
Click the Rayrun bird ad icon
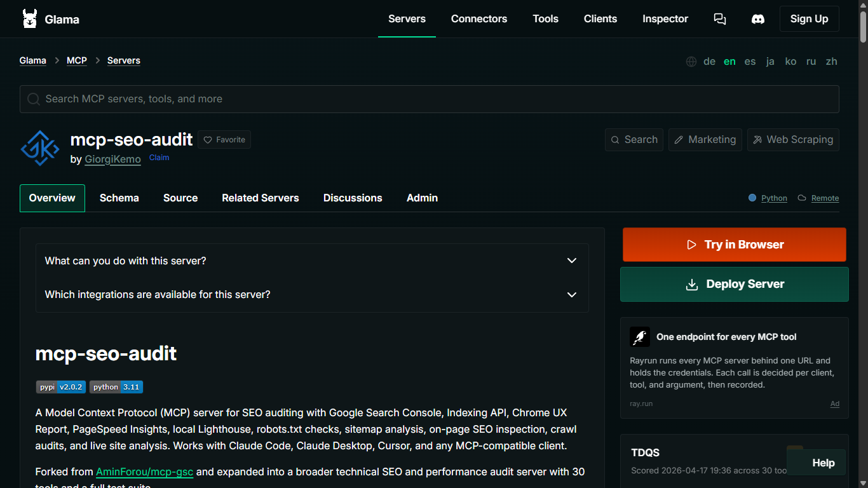click(x=640, y=337)
